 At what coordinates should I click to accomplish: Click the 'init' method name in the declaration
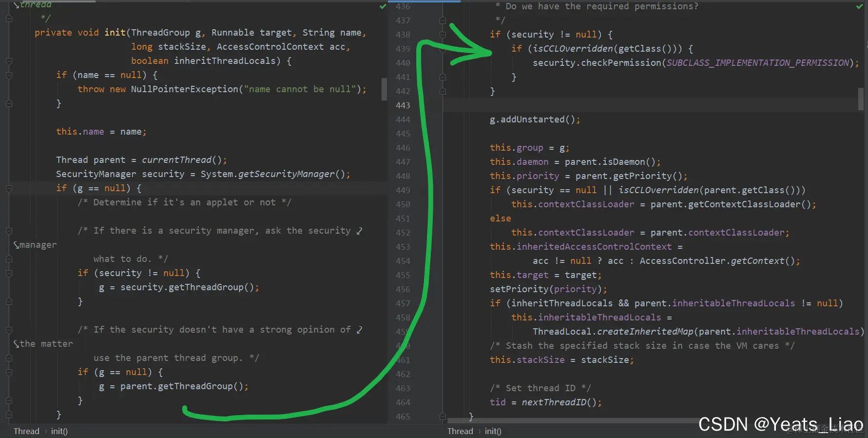coord(115,33)
